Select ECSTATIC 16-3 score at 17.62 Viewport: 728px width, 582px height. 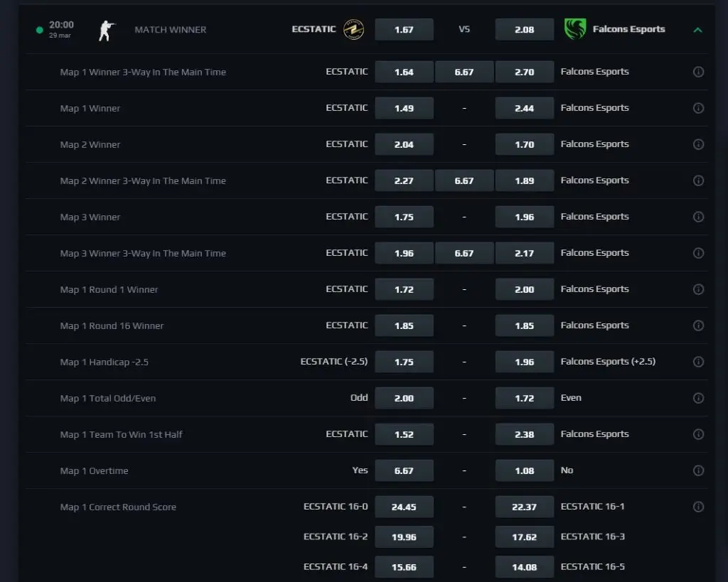tap(524, 537)
